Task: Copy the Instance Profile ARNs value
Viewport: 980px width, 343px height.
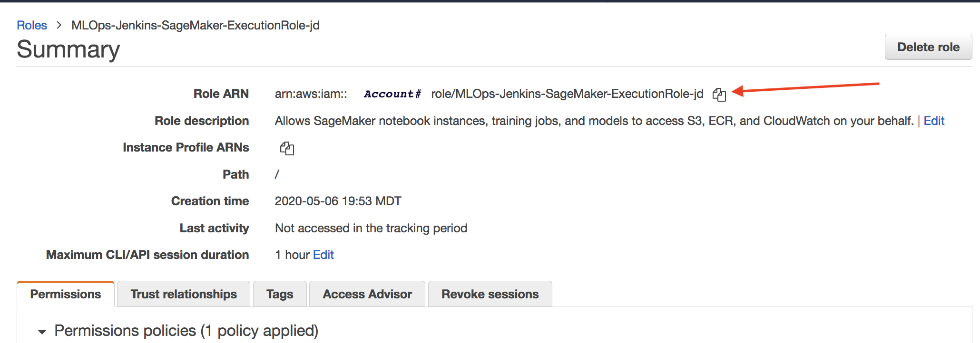Action: click(287, 148)
